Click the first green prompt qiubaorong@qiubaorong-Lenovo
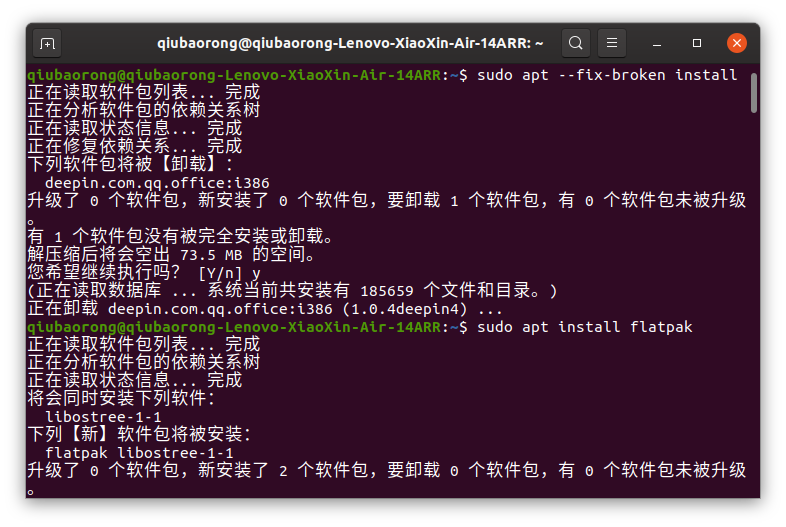The height and width of the screenshot is (527, 786). point(234,75)
